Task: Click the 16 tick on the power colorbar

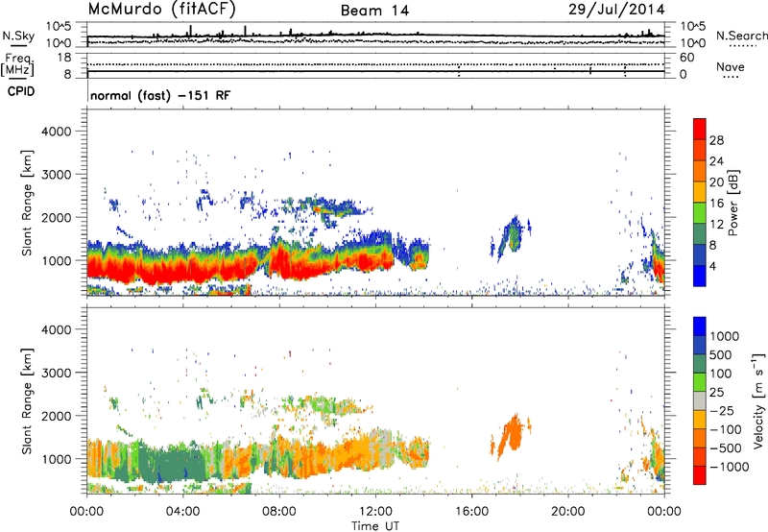Action: pyautogui.click(x=716, y=204)
